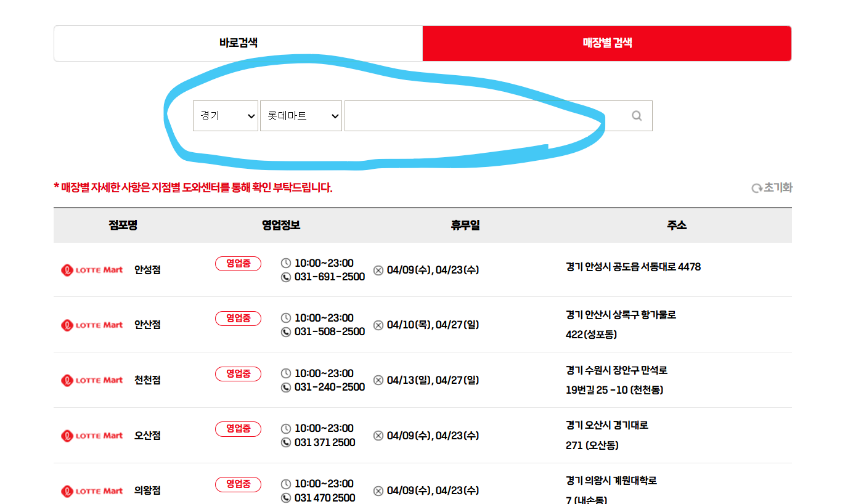Click phone number 031-508-2500
Viewport: 861px width, 504px height.
pyautogui.click(x=330, y=332)
